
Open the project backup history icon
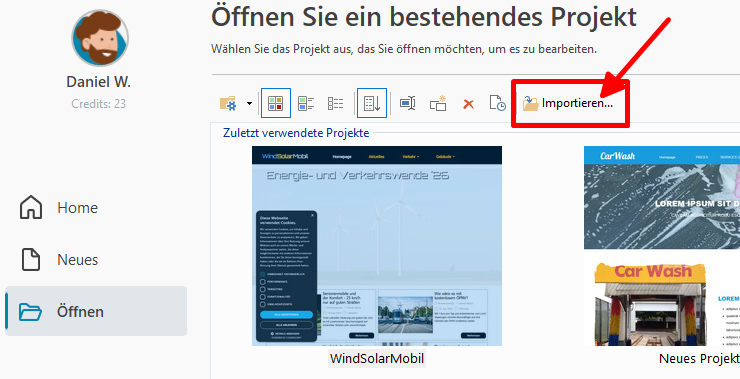pyautogui.click(x=497, y=103)
